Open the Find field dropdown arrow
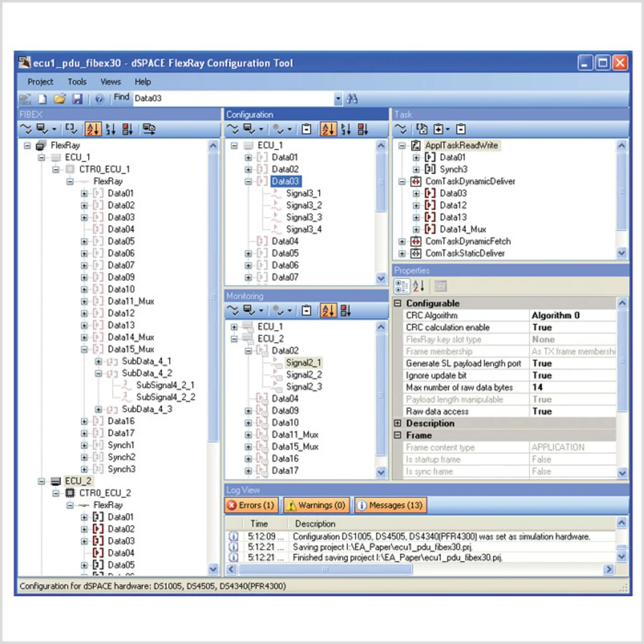Viewport: 644px width, 644px height. tap(338, 99)
